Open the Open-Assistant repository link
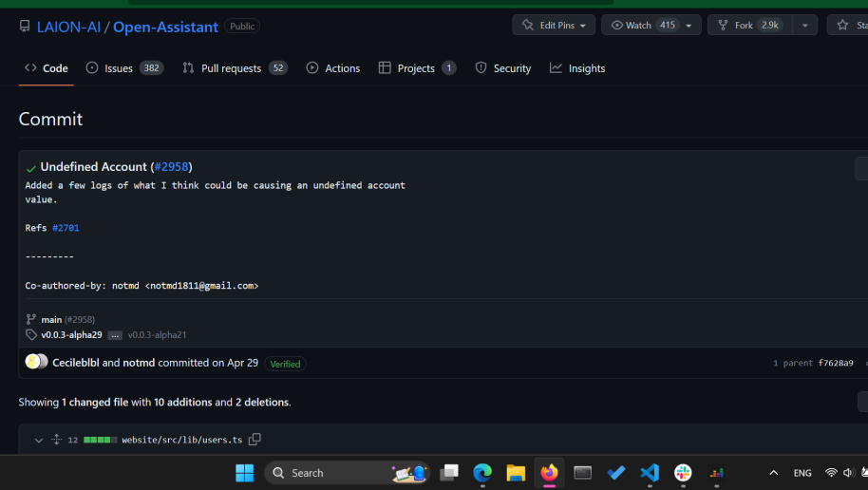The image size is (868, 490). 165,27
